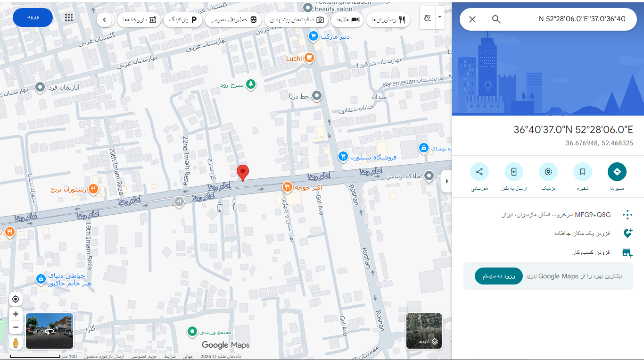Select the Hotels (هتل‌ها) chip
This screenshot has height=360, width=644.
pos(347,20)
